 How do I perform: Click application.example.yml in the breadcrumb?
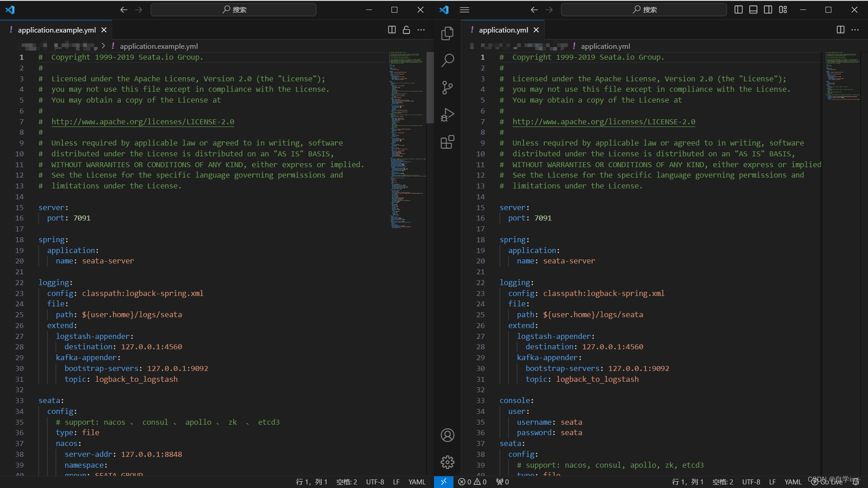[x=159, y=46]
